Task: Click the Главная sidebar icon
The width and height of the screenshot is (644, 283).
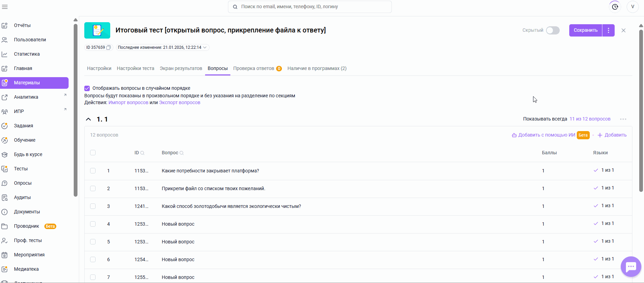Action: (5, 69)
